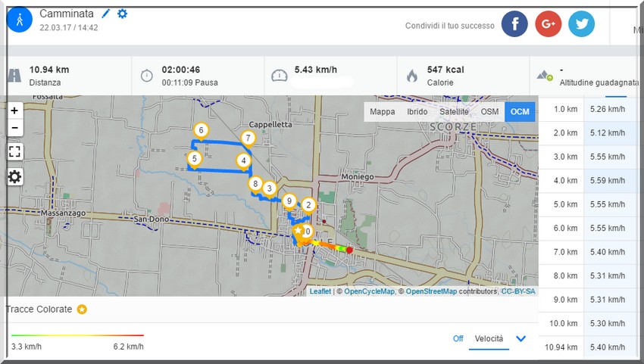
Task: Select the 4.0 km split row
Action: tap(589, 181)
